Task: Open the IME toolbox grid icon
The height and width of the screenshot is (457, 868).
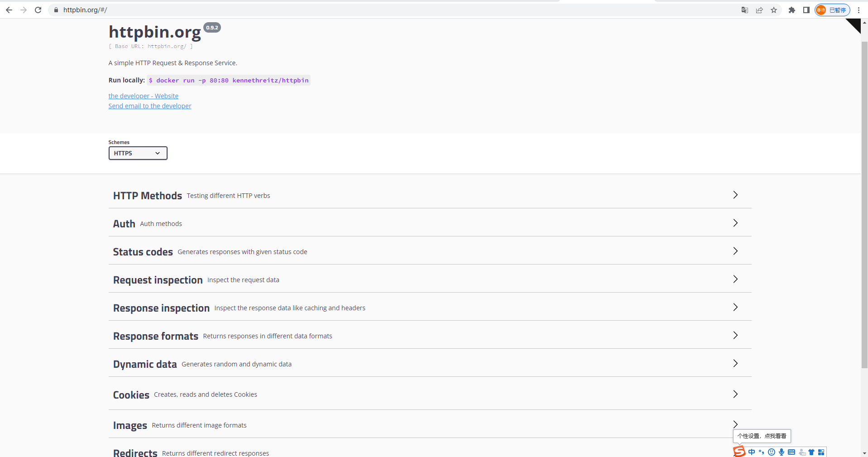Action: click(x=821, y=452)
